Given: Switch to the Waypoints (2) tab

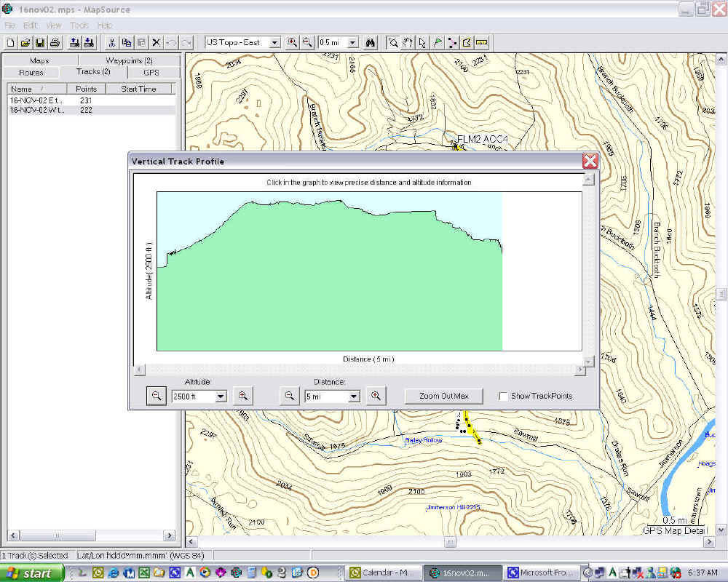Looking at the screenshot, I should tap(129, 60).
